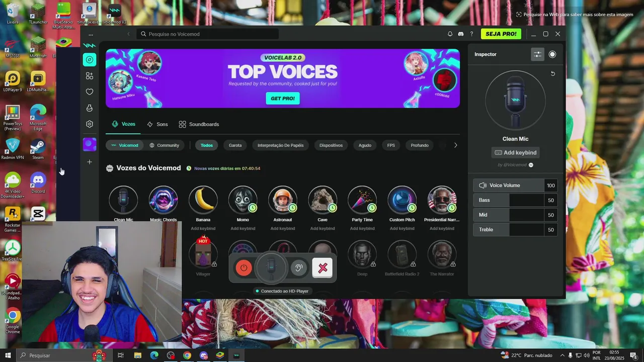Click Add keybind under Astronaut
Screen dimensions: 644x362
(x=283, y=229)
